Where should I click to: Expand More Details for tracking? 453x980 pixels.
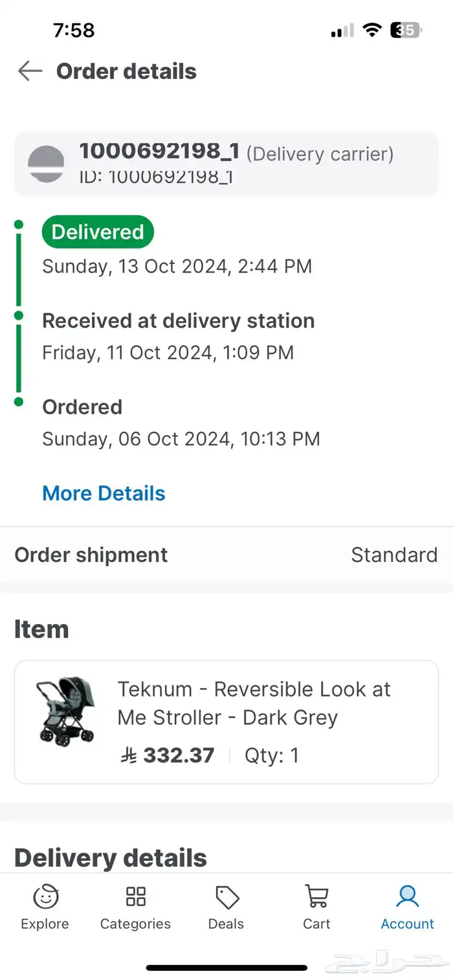tap(104, 493)
